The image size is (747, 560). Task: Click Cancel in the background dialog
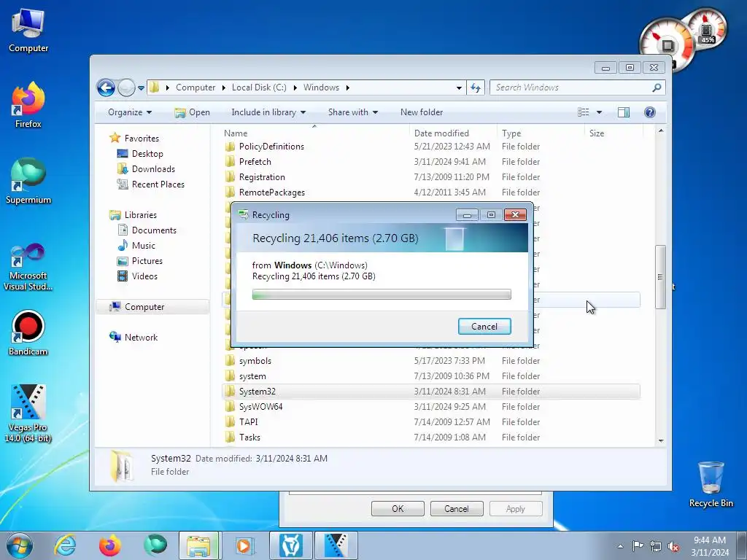pyautogui.click(x=457, y=508)
